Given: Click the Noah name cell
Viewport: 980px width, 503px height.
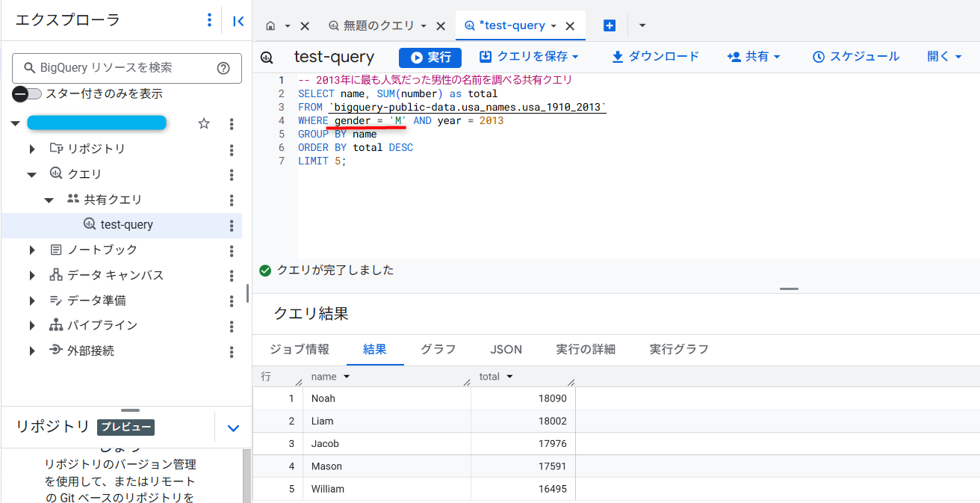Looking at the screenshot, I should pos(387,399).
